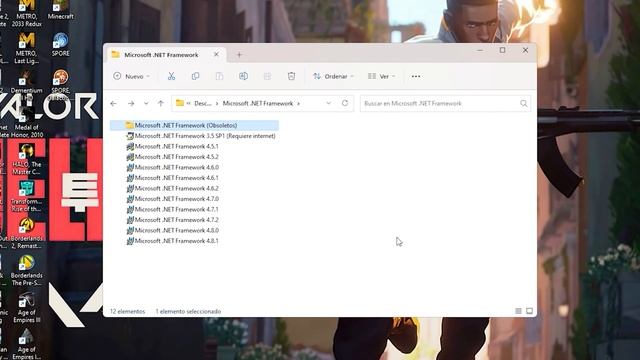Screen dimensions: 640x360
Task: Open the Ordenar sort dropdown
Action: pos(333,76)
